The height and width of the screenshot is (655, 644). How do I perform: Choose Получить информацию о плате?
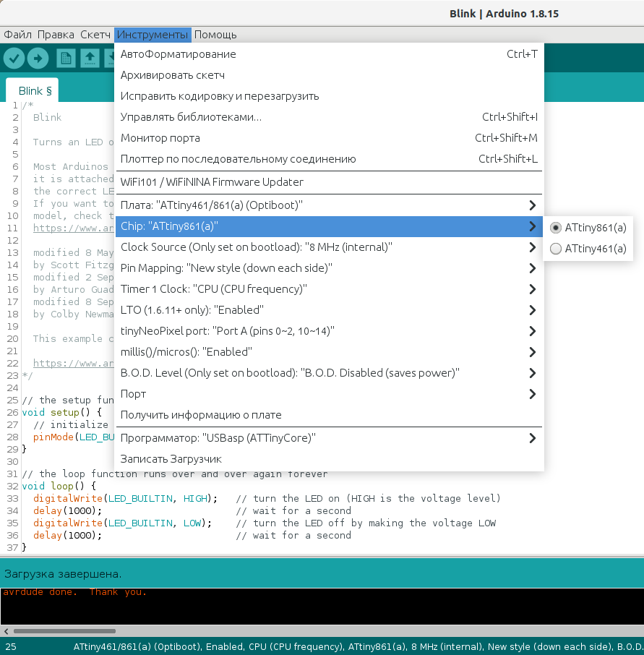click(329, 415)
